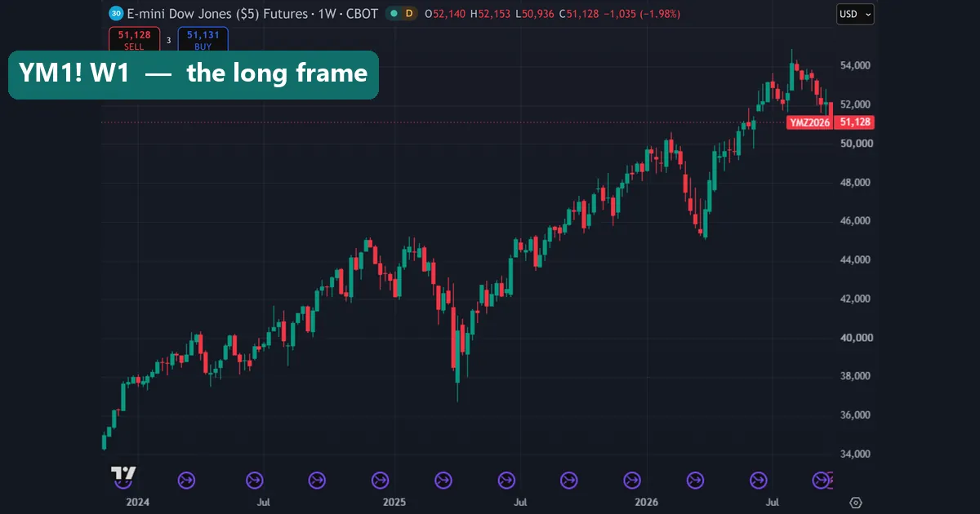Click the red 51,128 last price label
Screen dimensions: 980x514
point(853,122)
